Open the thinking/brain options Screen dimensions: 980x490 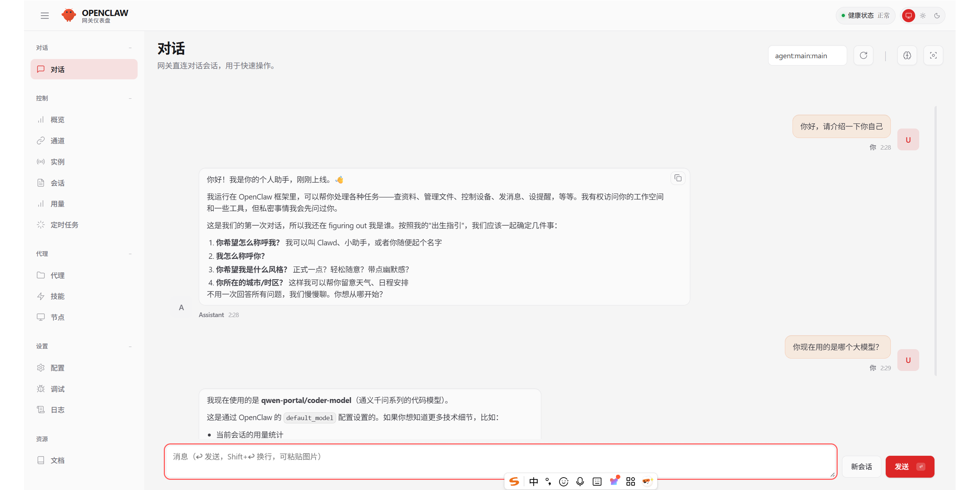(907, 55)
